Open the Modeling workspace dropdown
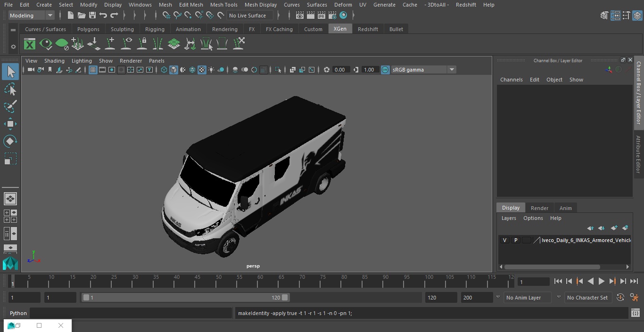This screenshot has height=332, width=644. tap(31, 16)
